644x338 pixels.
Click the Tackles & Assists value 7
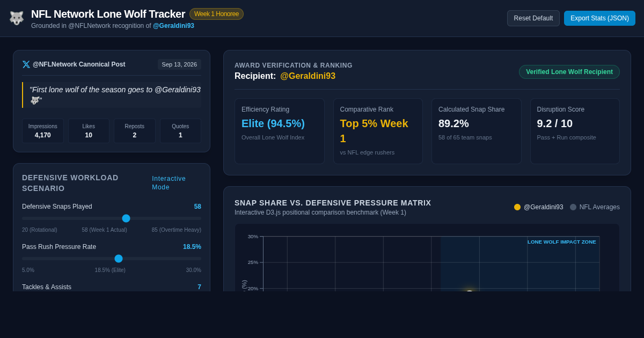click(x=199, y=287)
